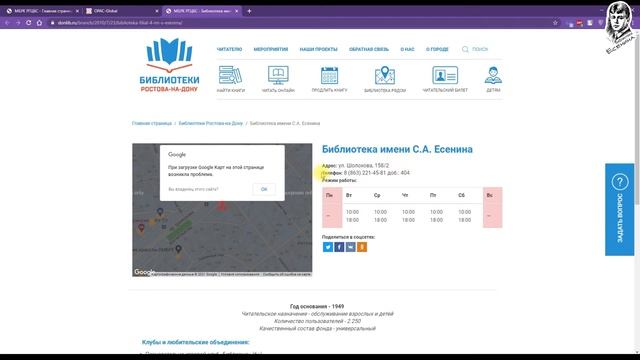
Task: Click the Телефон number line
Action: (x=366, y=173)
